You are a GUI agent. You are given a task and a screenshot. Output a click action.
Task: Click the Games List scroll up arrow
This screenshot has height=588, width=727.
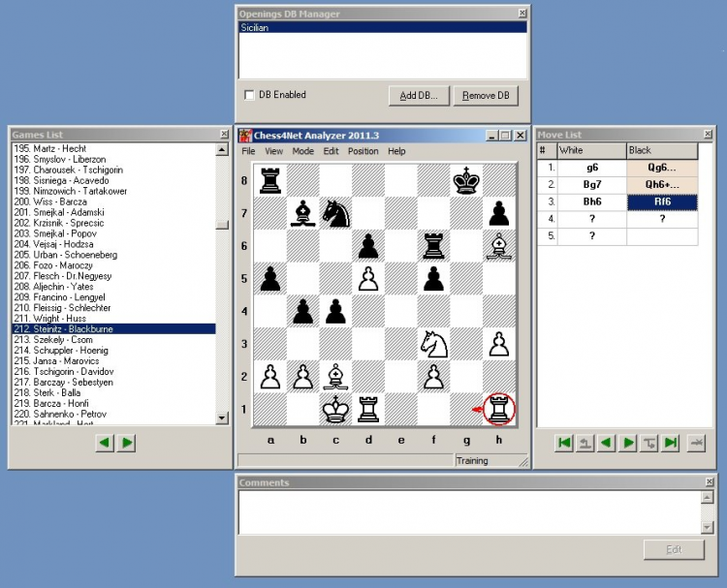(222, 150)
